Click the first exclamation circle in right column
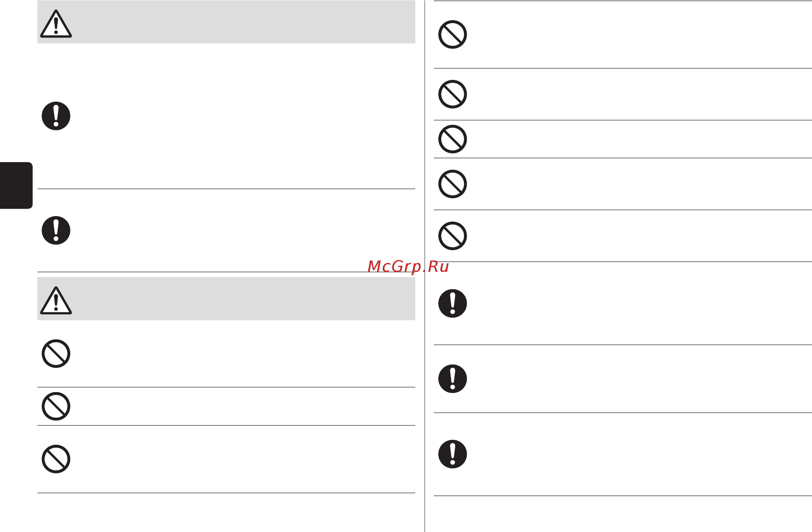This screenshot has height=532, width=812. (x=453, y=303)
